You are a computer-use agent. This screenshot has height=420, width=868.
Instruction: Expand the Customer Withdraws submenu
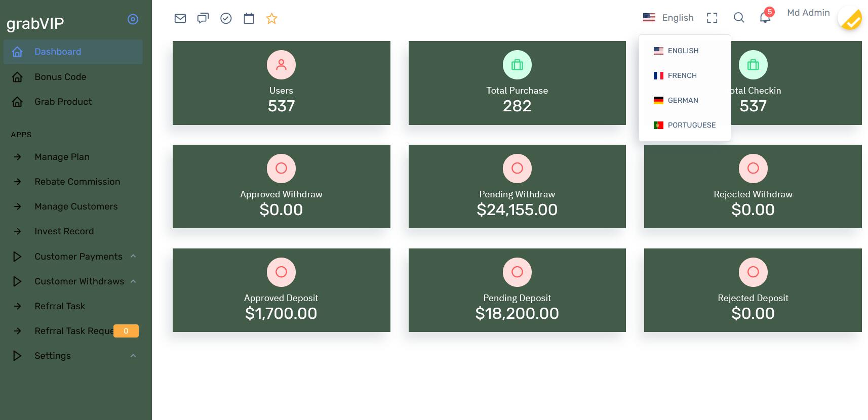pyautogui.click(x=79, y=281)
